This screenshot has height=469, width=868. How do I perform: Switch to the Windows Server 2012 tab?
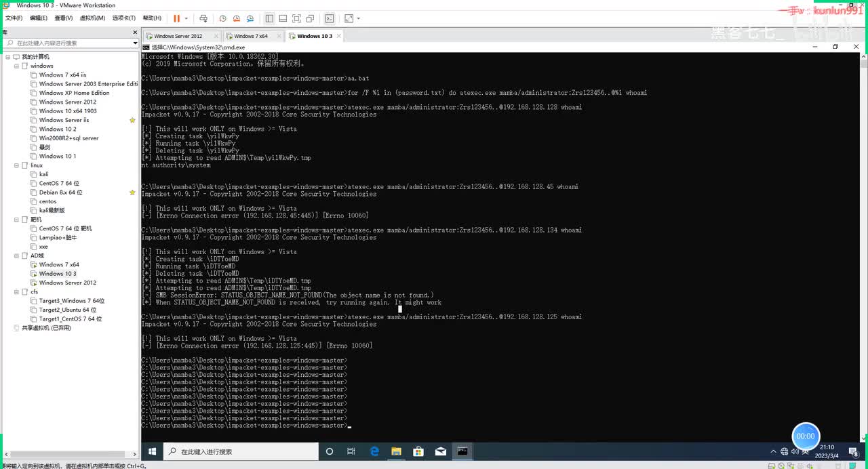[178, 36]
